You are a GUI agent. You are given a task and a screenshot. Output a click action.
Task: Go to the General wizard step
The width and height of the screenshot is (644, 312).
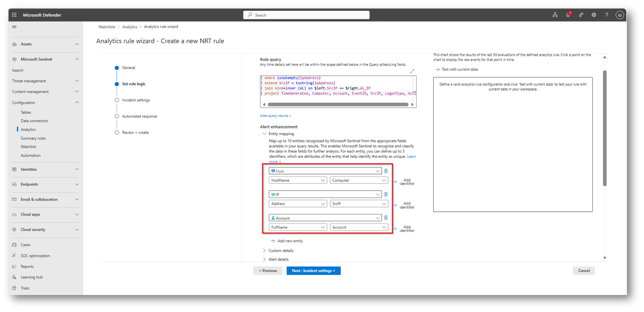[128, 68]
